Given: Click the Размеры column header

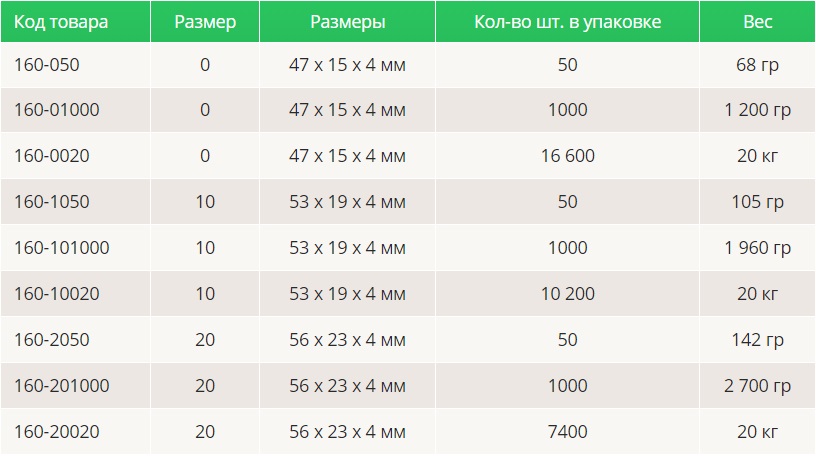Looking at the screenshot, I should pos(348,22).
